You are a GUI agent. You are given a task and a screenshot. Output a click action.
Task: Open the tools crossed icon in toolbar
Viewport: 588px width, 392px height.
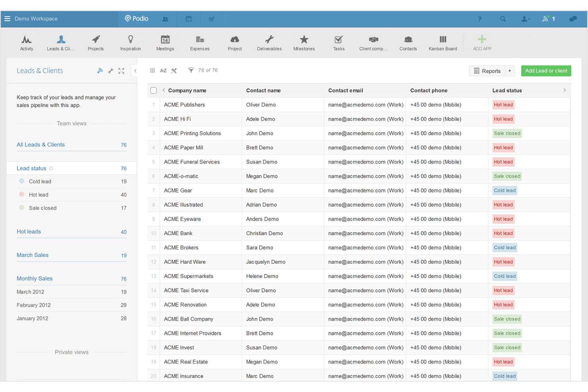[174, 70]
